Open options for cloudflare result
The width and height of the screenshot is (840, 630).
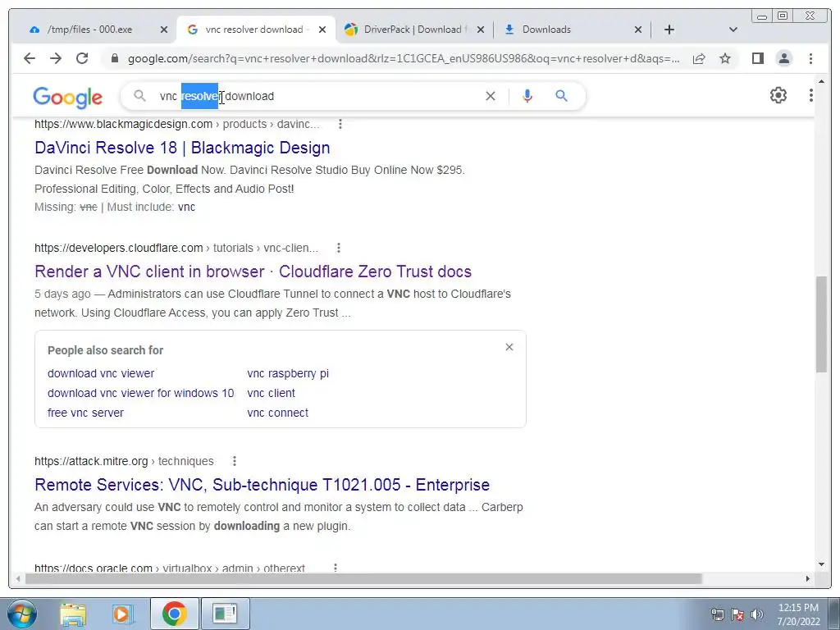point(339,248)
